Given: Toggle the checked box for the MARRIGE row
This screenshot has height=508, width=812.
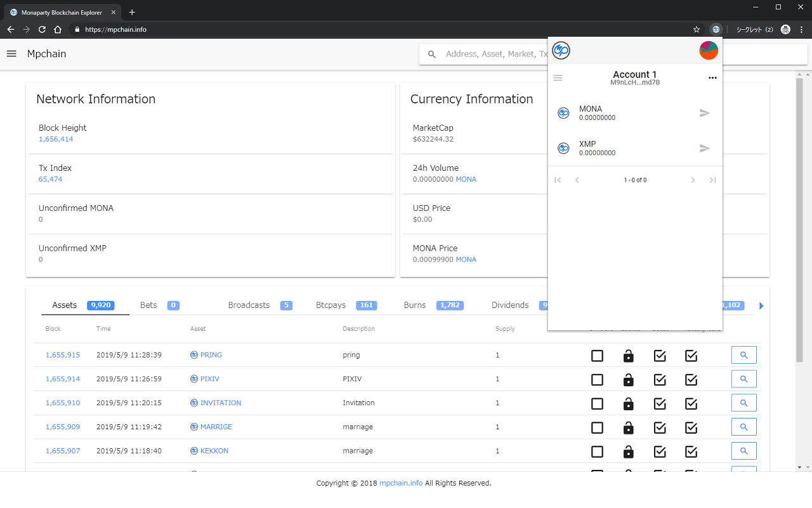Looking at the screenshot, I should click(x=660, y=427).
